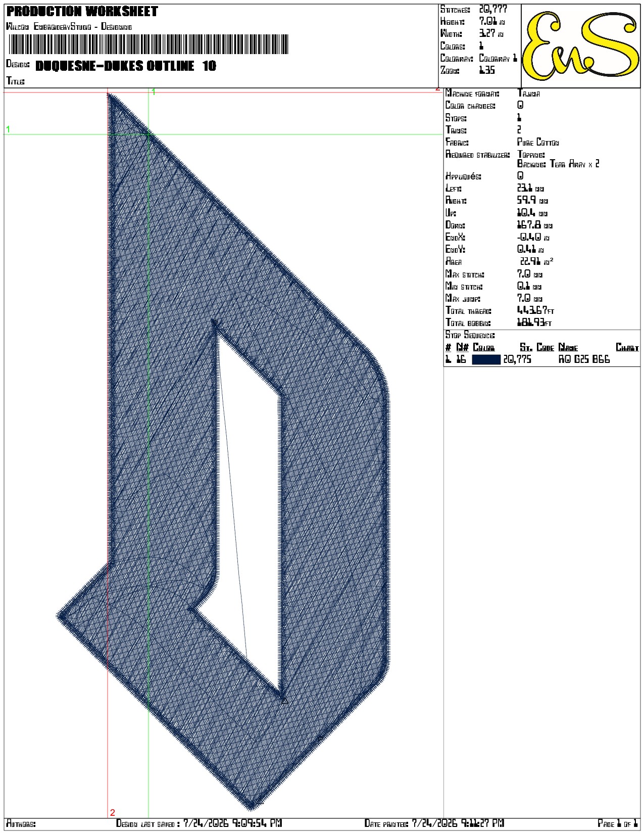Click design name 'DUQUESNE-DUKES OUTLINE 10'
This screenshot has height=834, width=644.
click(126, 66)
